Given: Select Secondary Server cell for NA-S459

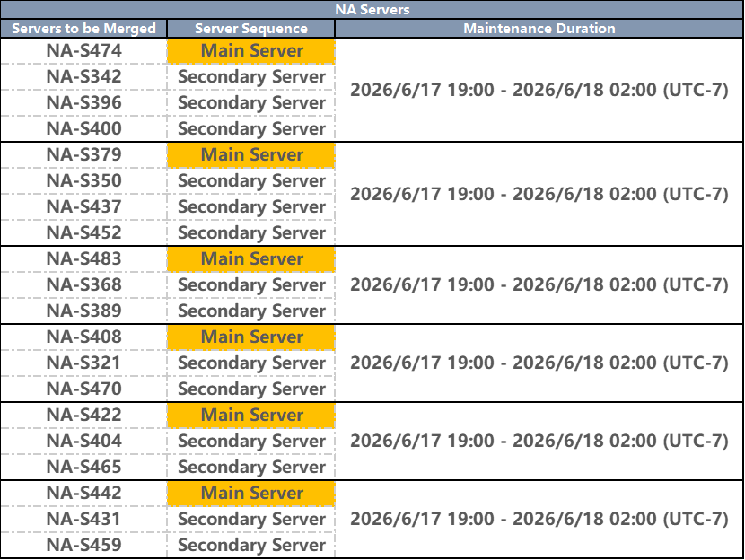Looking at the screenshot, I should coord(251,546).
